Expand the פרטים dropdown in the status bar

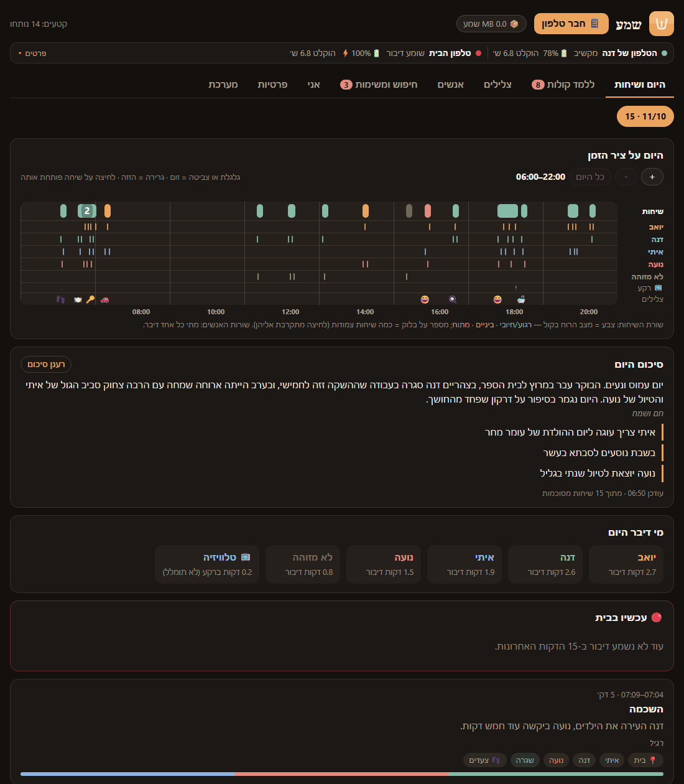tap(32, 53)
